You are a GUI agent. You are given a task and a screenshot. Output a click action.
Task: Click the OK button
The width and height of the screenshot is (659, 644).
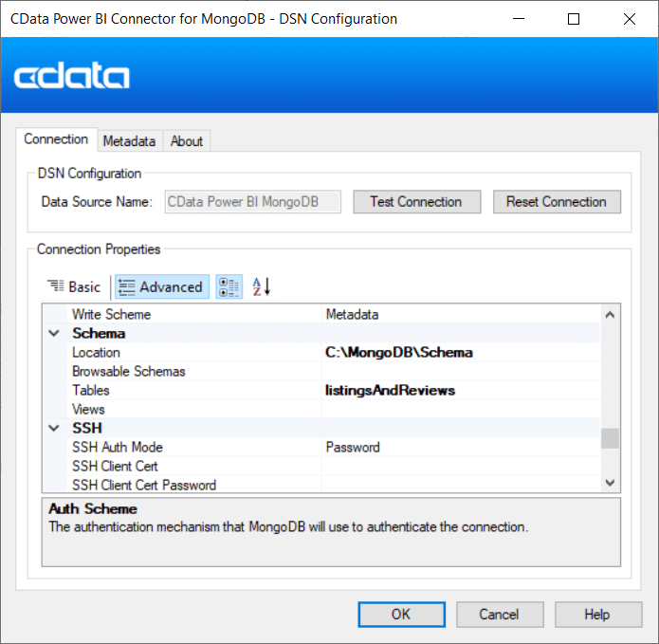[401, 615]
